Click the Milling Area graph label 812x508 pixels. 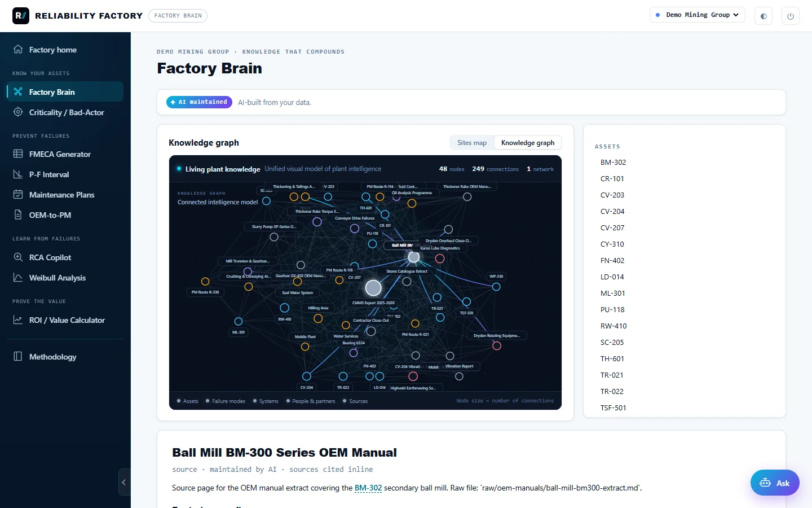(x=318, y=308)
